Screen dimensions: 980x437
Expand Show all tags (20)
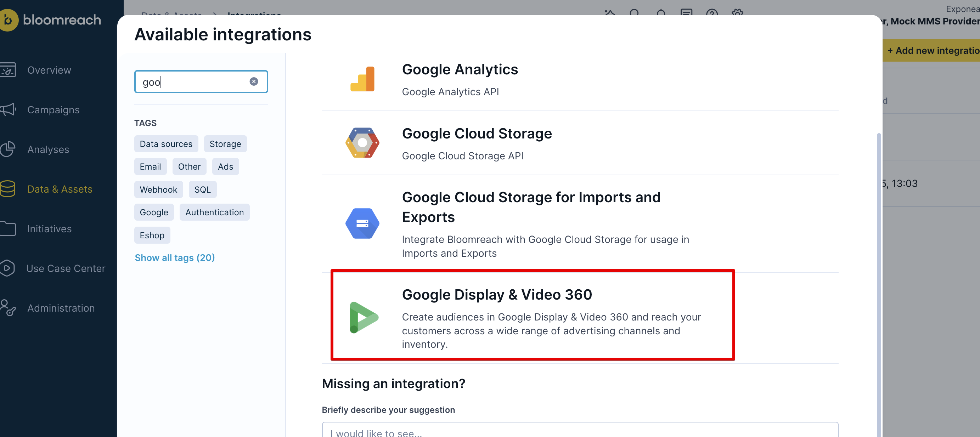(175, 257)
